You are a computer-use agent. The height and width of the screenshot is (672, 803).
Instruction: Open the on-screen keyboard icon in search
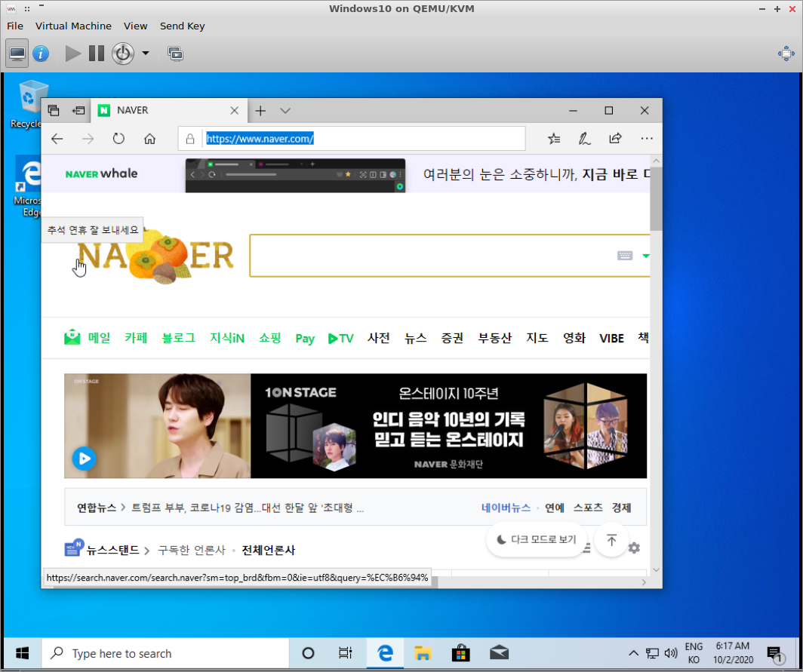point(625,256)
